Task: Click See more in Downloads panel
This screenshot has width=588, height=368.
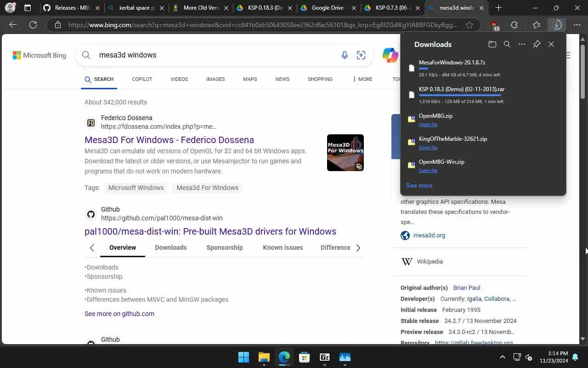Action: (x=419, y=185)
